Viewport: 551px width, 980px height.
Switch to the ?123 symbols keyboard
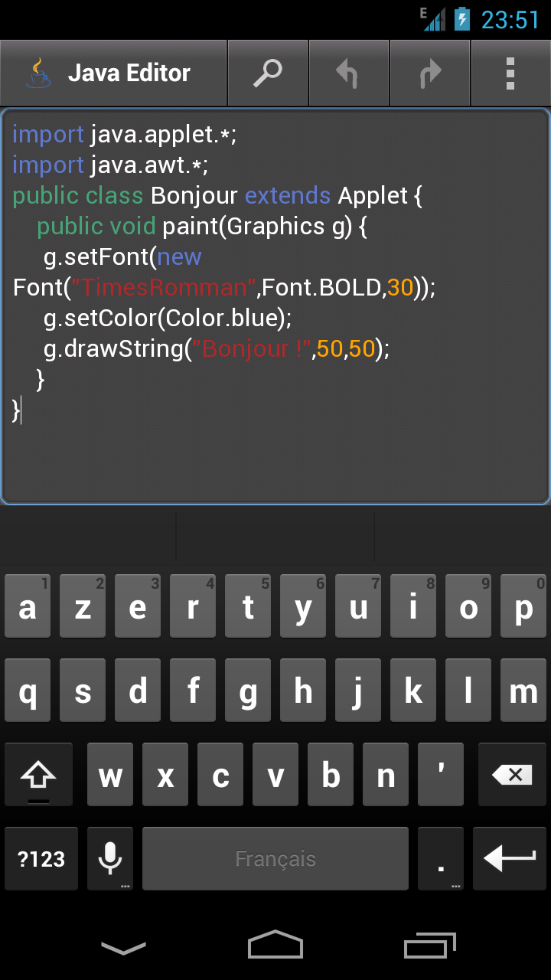(x=41, y=859)
